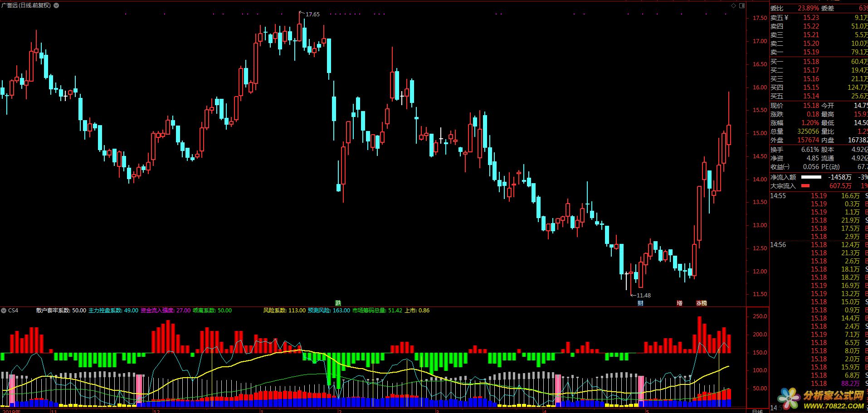Click the 收益(一) 0.056 value
The width and height of the screenshot is (868, 413).
point(811,167)
